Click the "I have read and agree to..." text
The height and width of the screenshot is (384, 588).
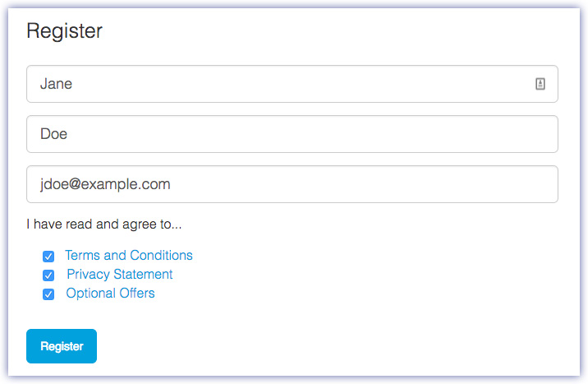pyautogui.click(x=104, y=224)
